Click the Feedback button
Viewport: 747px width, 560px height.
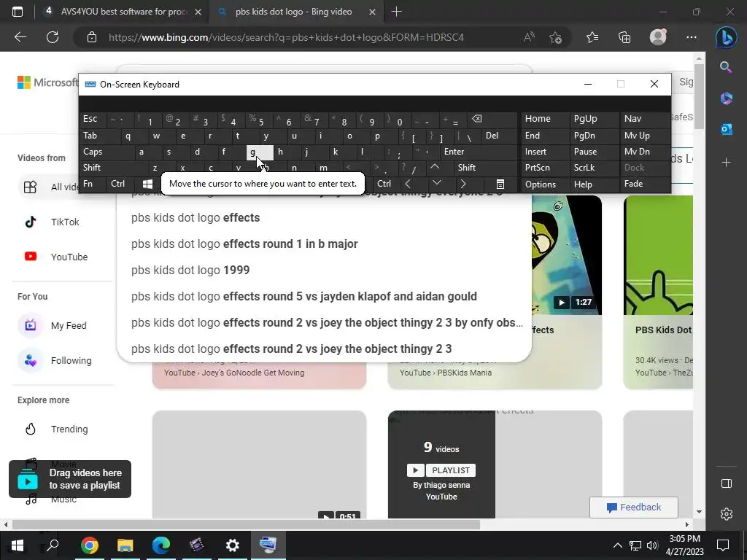(634, 507)
